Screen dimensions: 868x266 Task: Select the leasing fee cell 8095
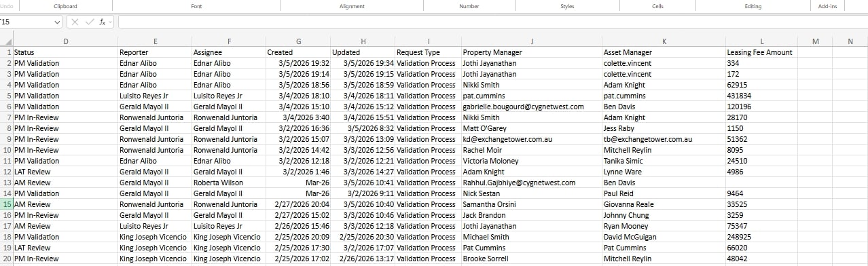click(x=761, y=150)
